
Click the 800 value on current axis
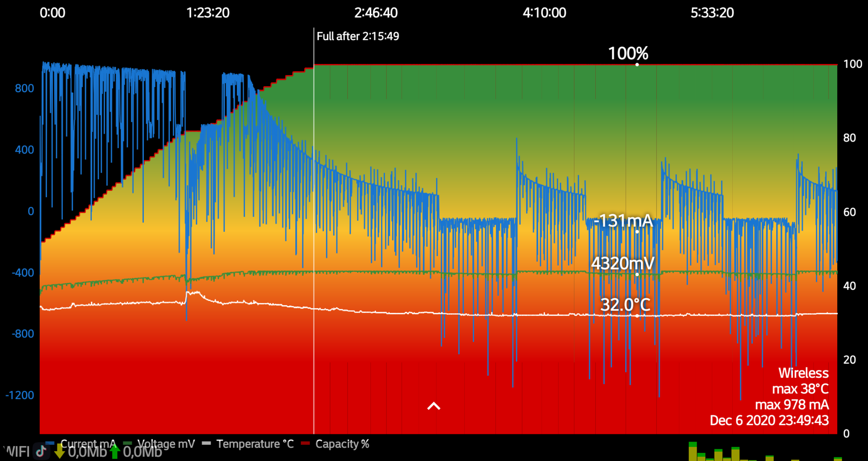24,88
